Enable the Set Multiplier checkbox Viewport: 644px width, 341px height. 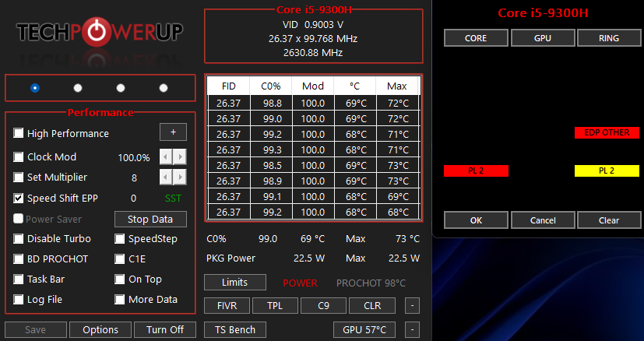coord(18,178)
